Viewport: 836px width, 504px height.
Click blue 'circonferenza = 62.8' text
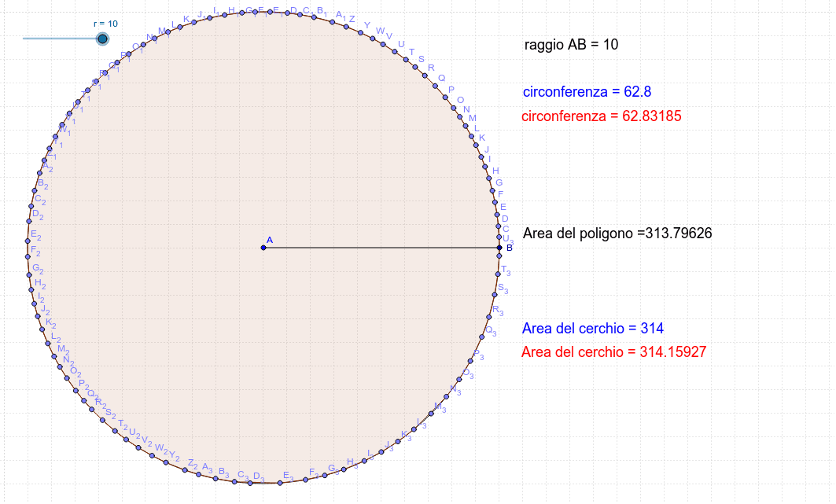(x=587, y=92)
